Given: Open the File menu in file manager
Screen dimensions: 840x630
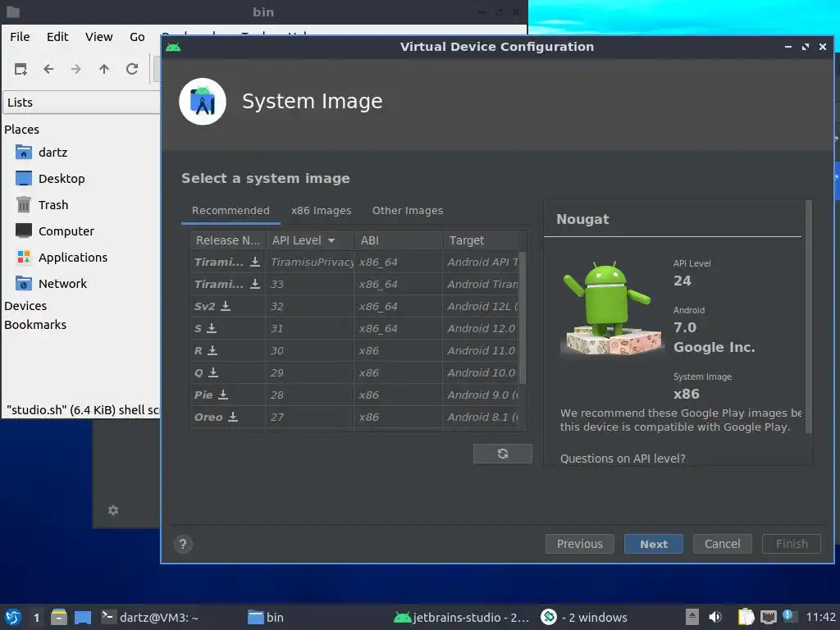Looking at the screenshot, I should coord(20,36).
